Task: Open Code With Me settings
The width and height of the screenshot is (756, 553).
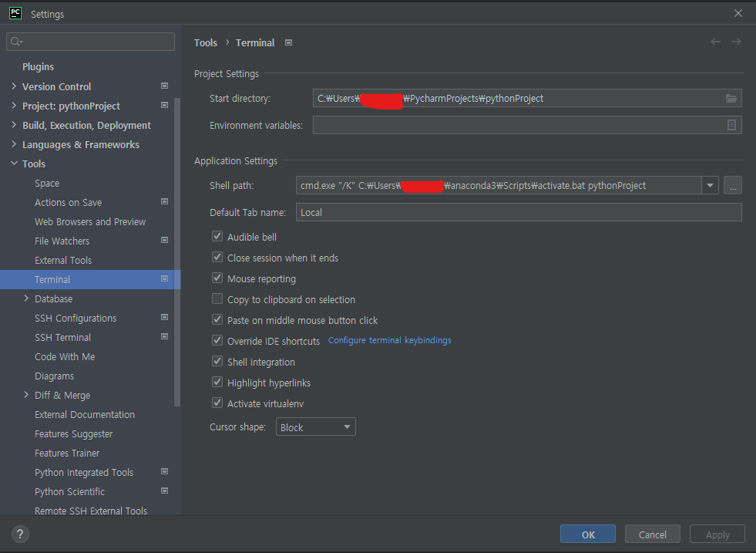Action: tap(65, 356)
